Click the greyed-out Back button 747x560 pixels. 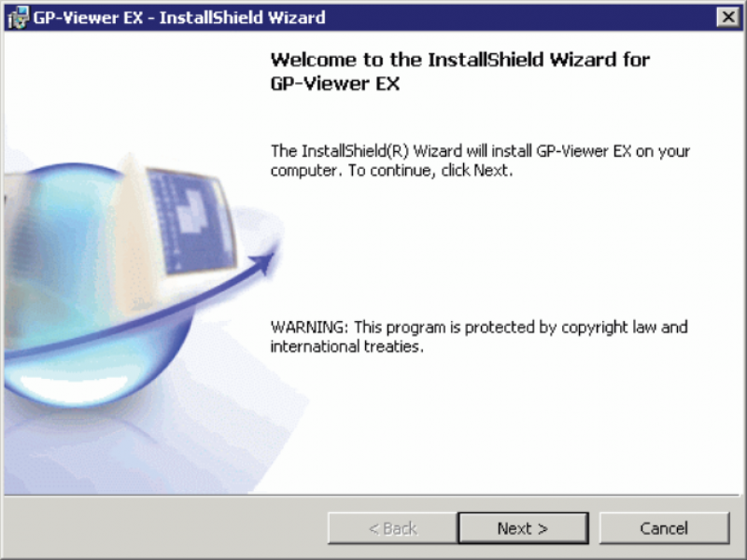[392, 528]
